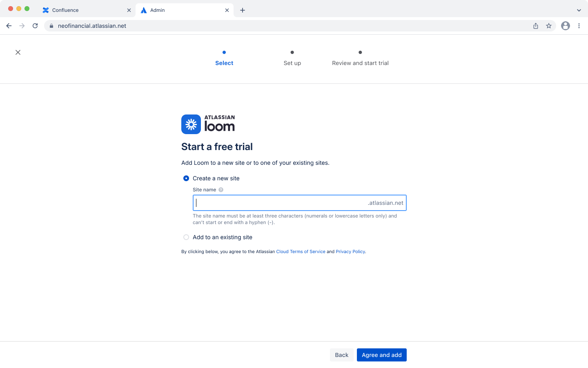Click the macOS green fullscreen button
Image resolution: width=588 pixels, height=368 pixels.
click(27, 9)
